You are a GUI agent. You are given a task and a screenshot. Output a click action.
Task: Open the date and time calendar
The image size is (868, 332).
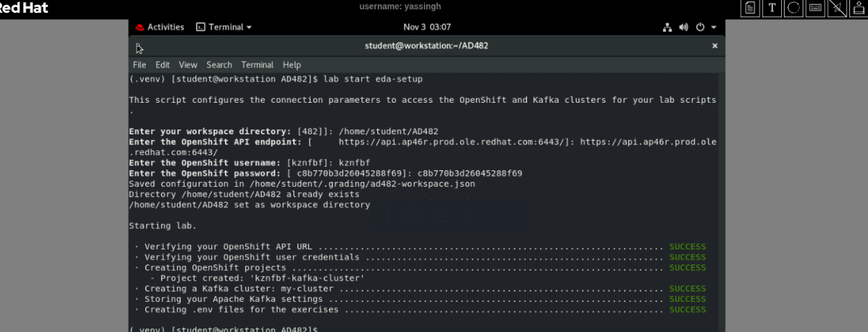click(427, 27)
